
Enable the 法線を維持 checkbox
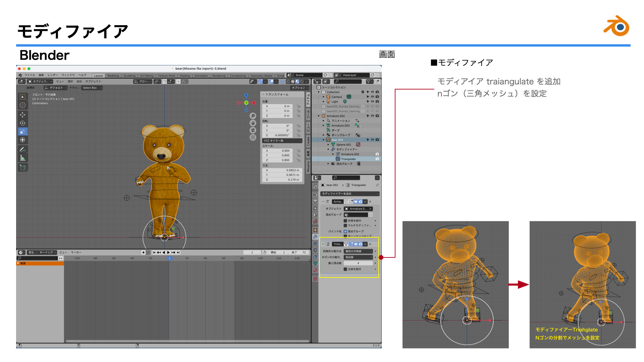point(345,269)
